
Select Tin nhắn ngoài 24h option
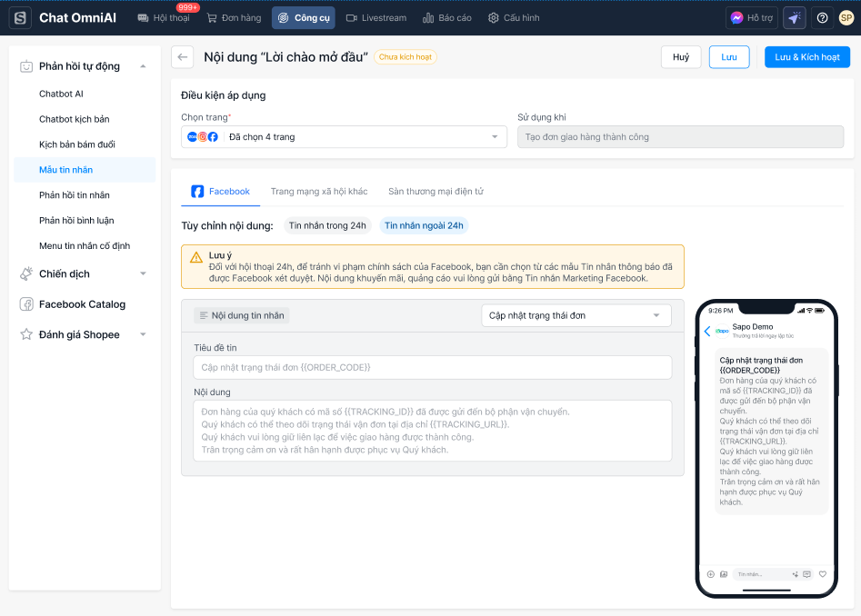pyautogui.click(x=424, y=225)
